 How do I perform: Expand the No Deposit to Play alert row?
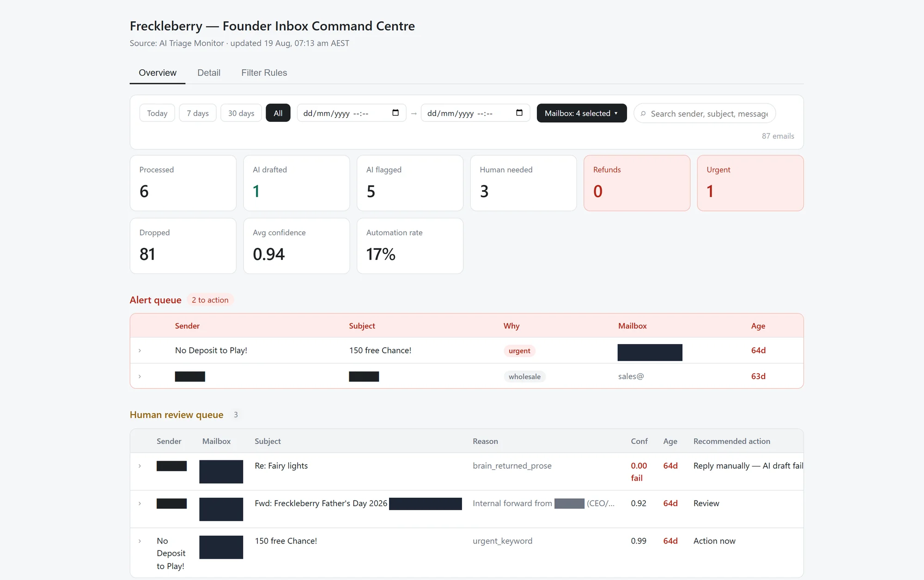tap(140, 350)
